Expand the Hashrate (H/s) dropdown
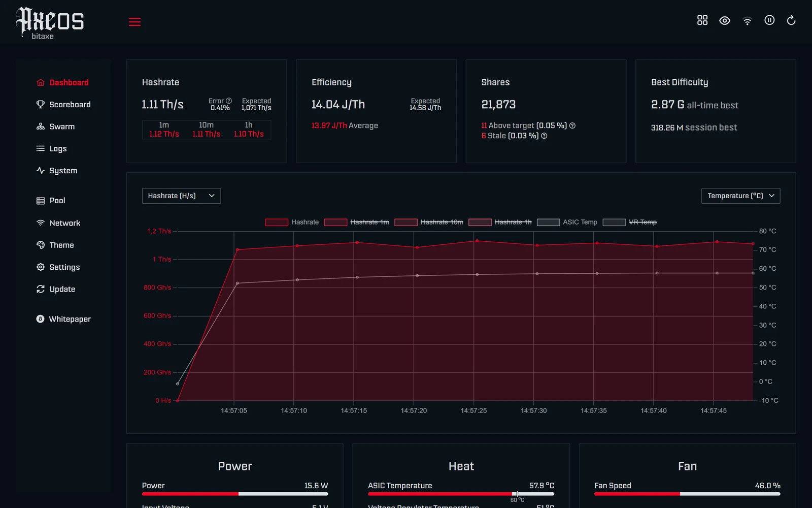 click(x=181, y=196)
